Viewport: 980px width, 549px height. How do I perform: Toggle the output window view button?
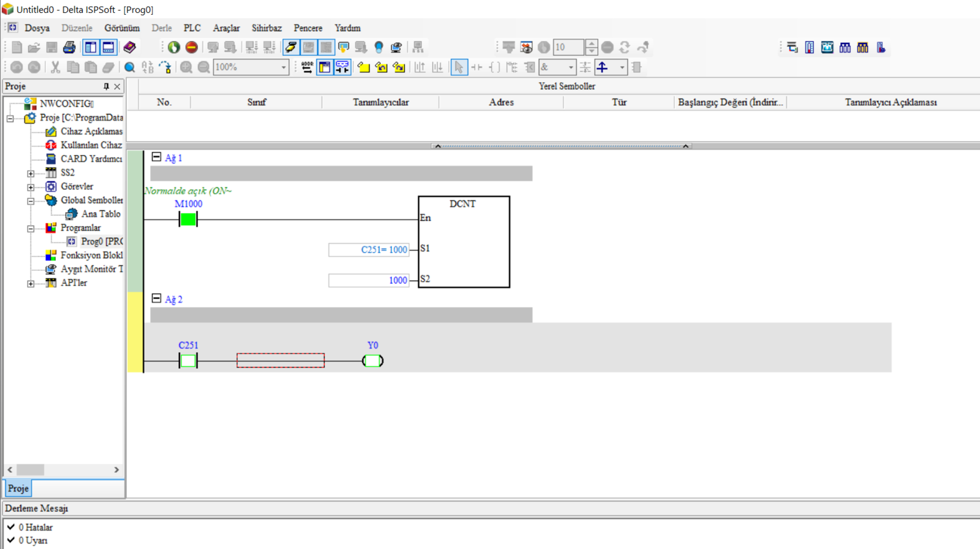click(x=108, y=47)
